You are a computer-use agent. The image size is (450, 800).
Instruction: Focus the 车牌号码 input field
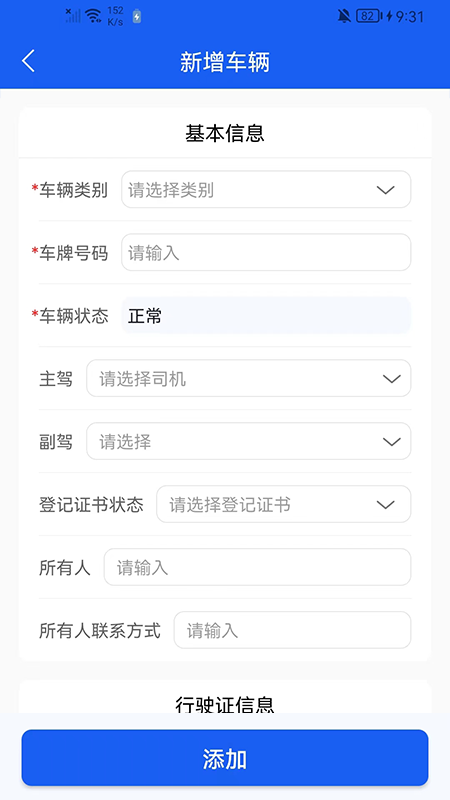(266, 253)
